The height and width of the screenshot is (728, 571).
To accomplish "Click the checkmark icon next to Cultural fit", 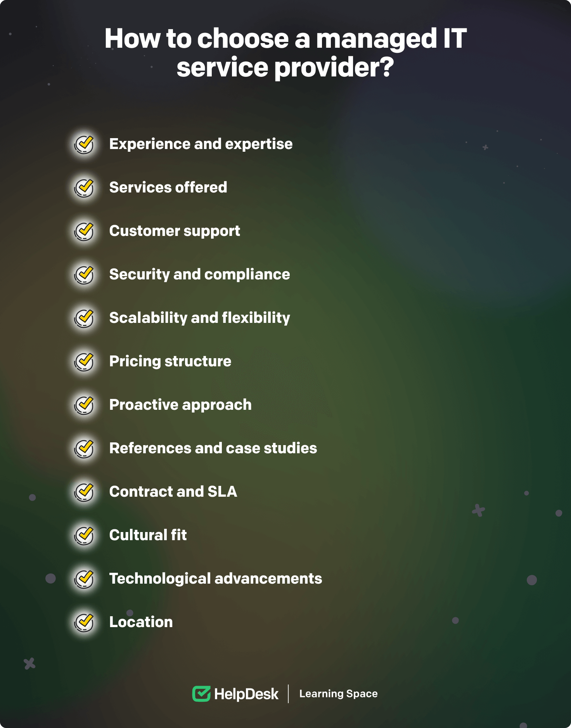I will click(84, 536).
